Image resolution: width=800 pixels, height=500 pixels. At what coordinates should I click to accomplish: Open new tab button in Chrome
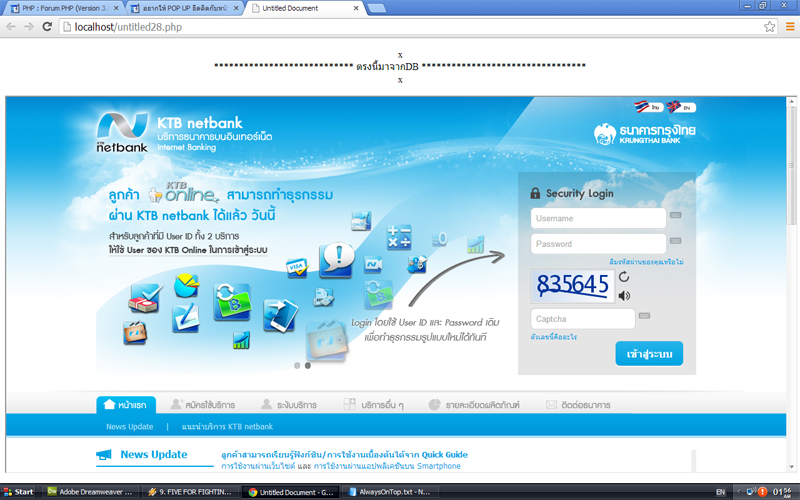coord(377,8)
